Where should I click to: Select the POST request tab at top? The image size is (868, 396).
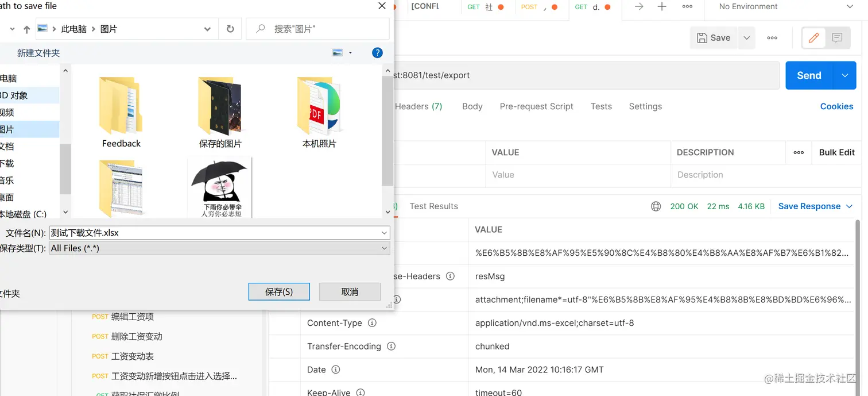click(x=539, y=7)
